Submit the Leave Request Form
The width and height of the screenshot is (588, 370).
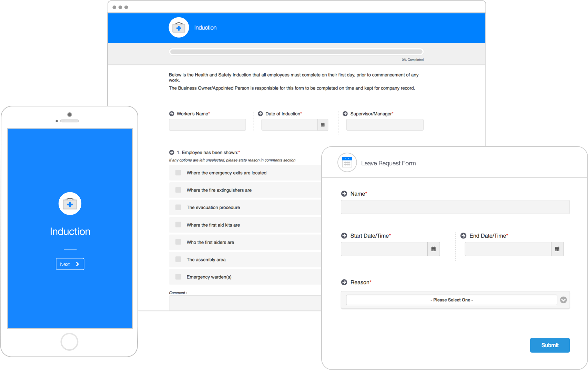pyautogui.click(x=550, y=345)
